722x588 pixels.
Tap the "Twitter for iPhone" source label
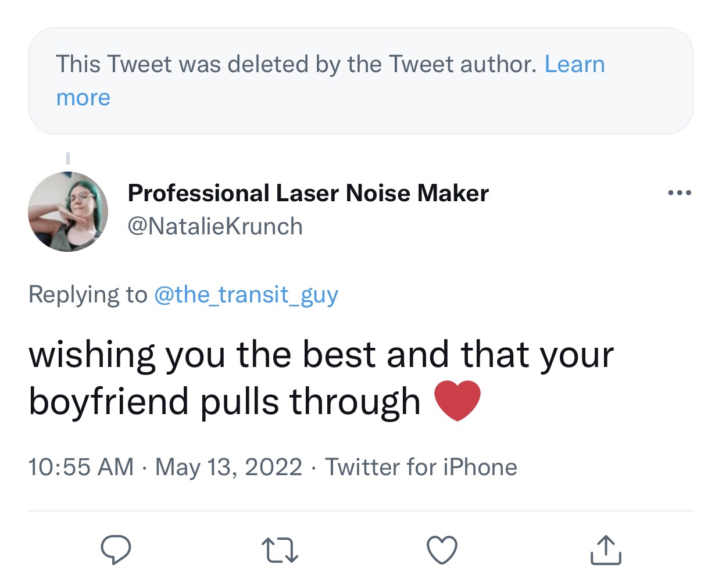(x=421, y=467)
